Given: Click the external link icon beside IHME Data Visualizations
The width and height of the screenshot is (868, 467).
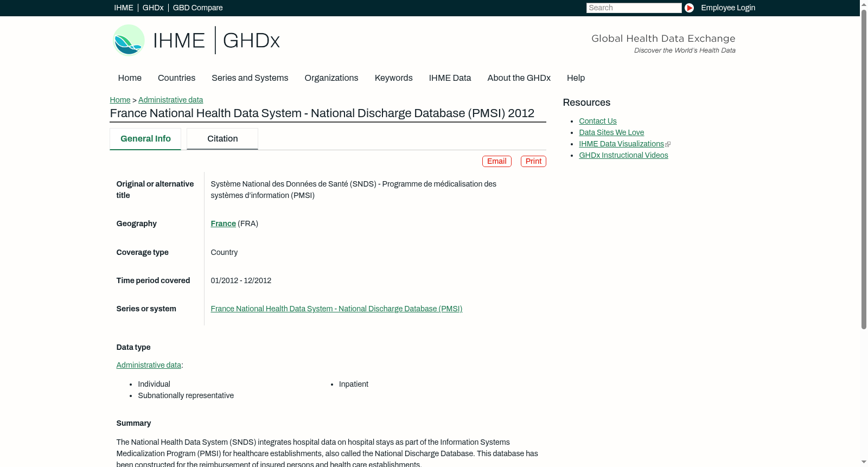Looking at the screenshot, I should 668,144.
